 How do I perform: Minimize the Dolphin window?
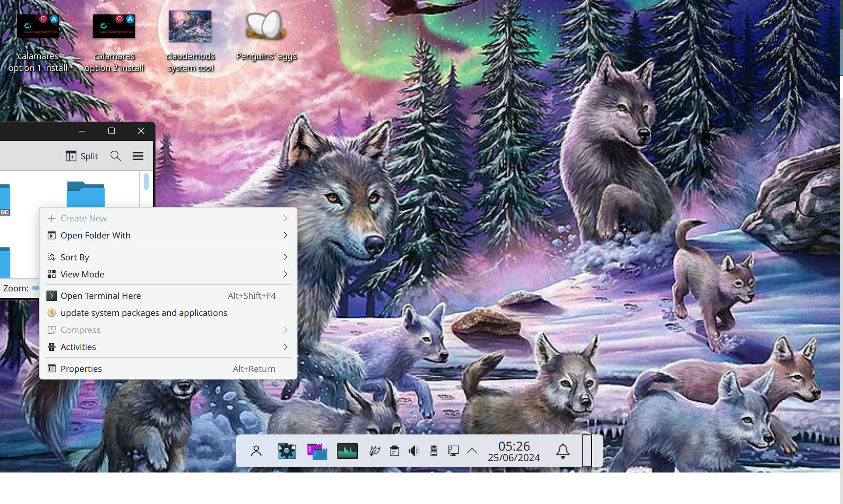coord(82,131)
